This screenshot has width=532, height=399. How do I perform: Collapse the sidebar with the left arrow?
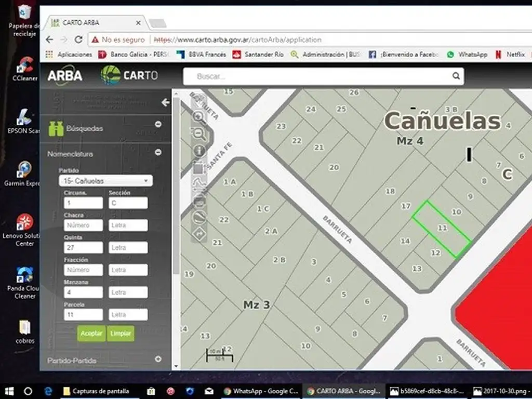pos(165,102)
